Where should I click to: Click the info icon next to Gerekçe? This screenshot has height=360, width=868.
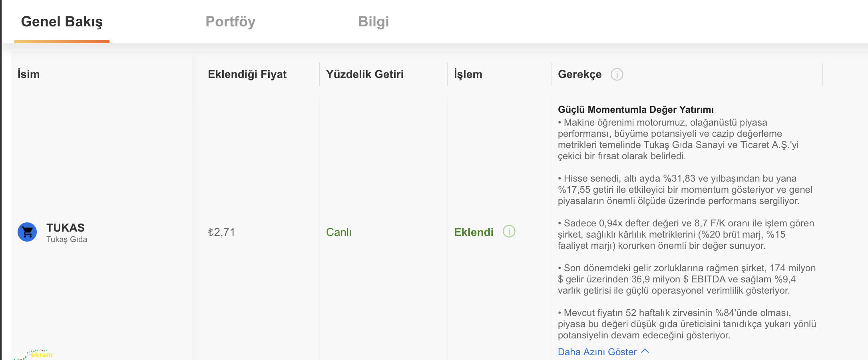(x=617, y=74)
